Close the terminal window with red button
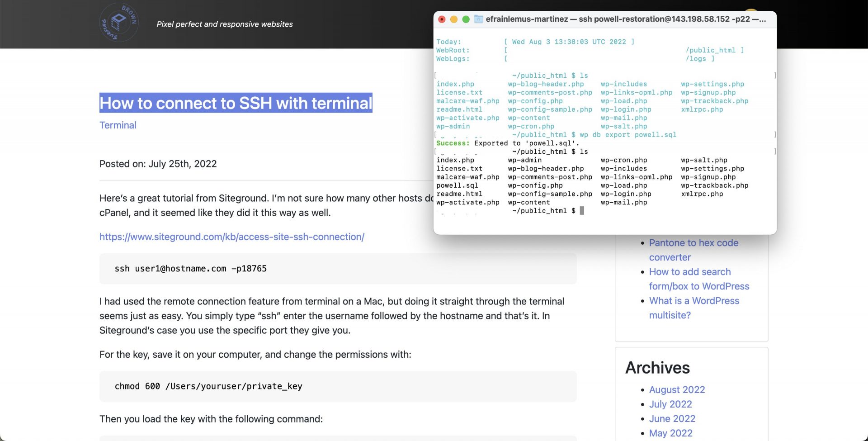868x441 pixels. (442, 19)
